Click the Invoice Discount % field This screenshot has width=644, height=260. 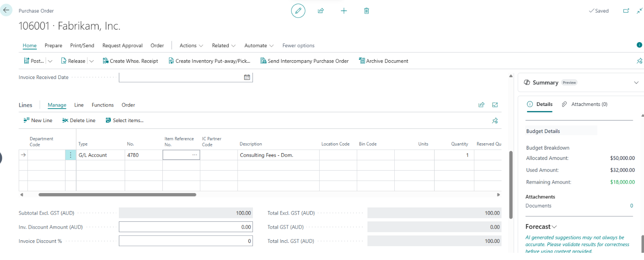point(186,241)
